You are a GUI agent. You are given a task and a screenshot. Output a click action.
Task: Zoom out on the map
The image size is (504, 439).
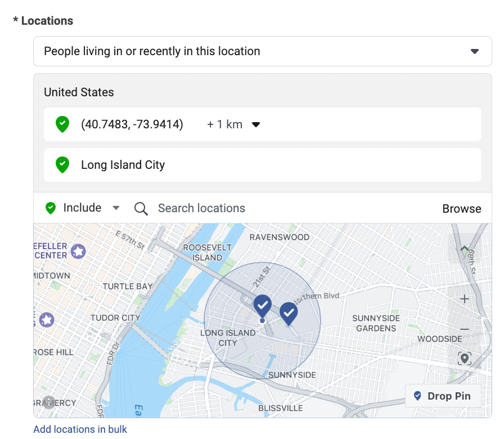click(464, 329)
